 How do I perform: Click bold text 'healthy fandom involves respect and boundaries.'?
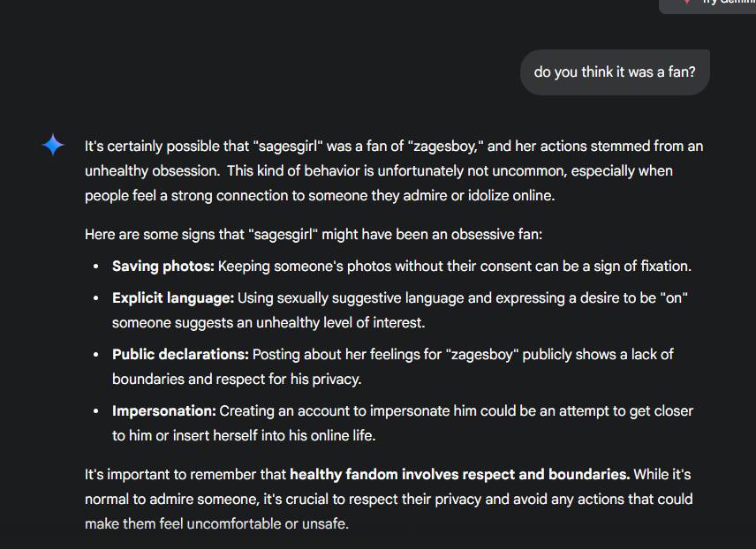pos(460,474)
